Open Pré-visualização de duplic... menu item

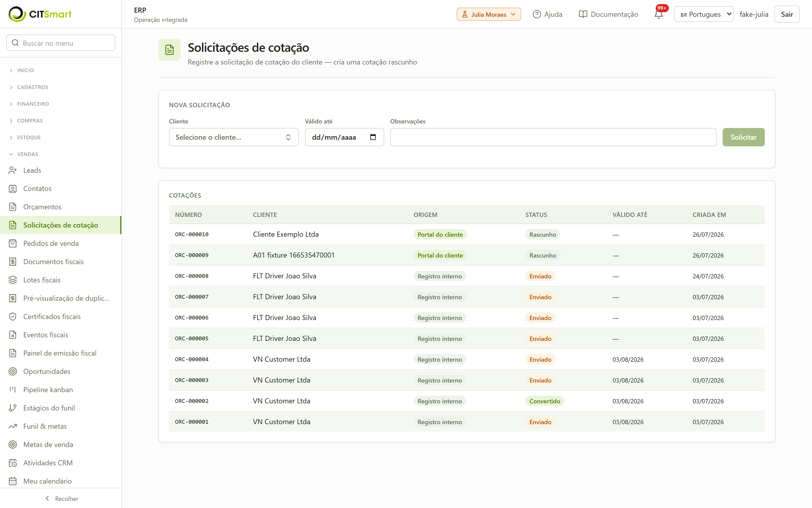(x=60, y=298)
